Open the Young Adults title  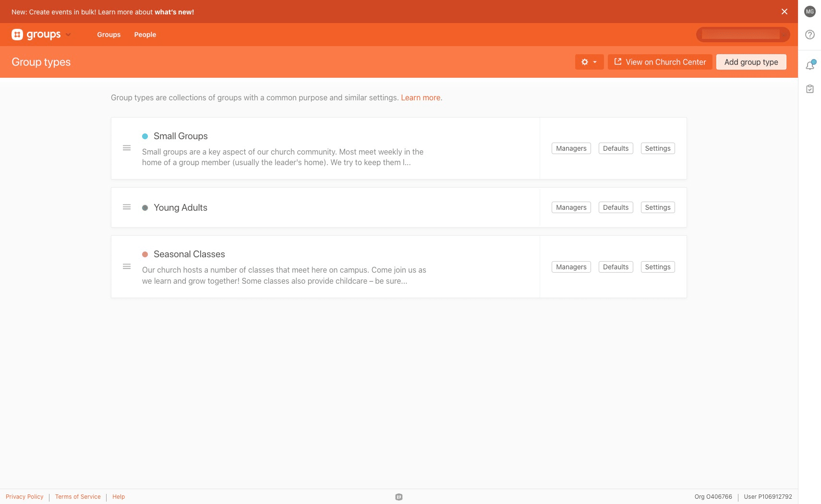181,207
